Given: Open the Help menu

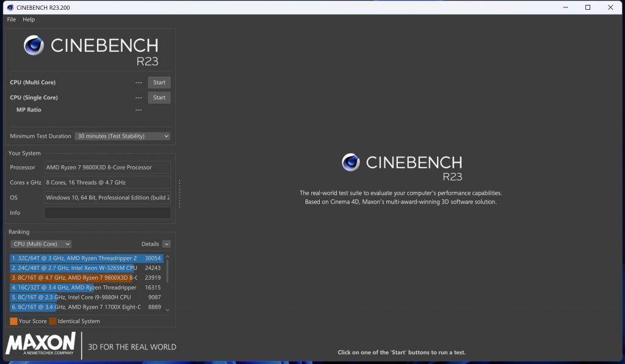Looking at the screenshot, I should pos(29,20).
